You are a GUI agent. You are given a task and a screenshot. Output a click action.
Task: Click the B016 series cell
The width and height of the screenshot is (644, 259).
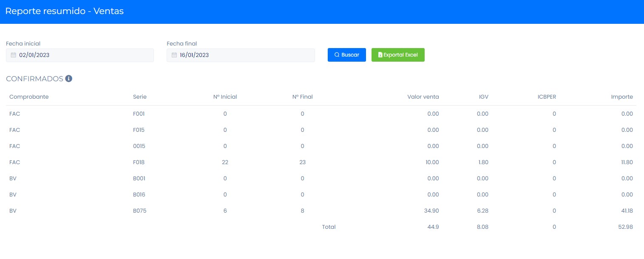click(139, 195)
